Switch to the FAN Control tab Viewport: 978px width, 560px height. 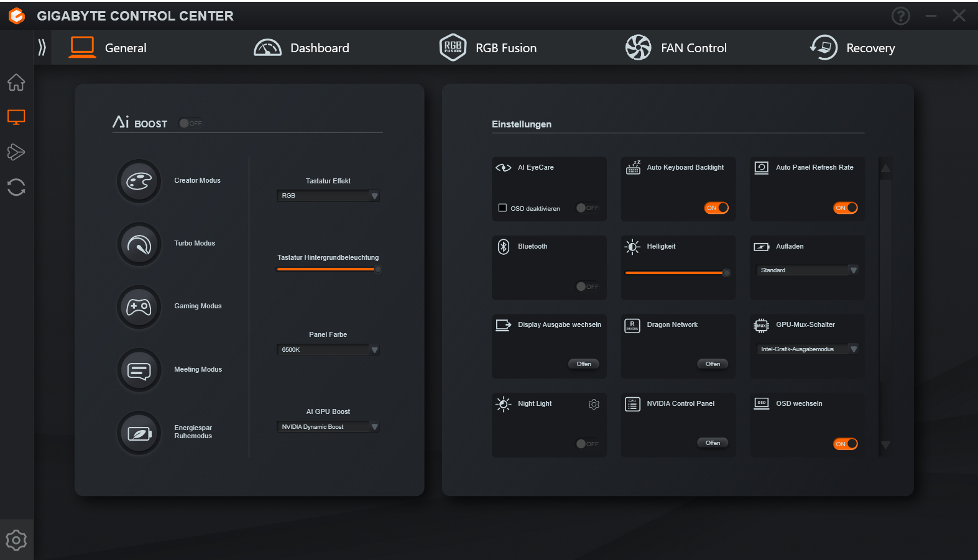click(676, 48)
